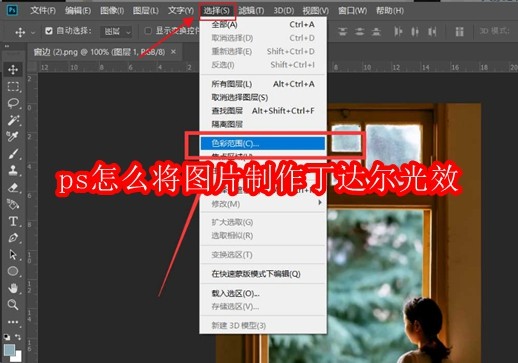518x363 pixels.
Task: Choose 所有图层(L) menu entry
Action: coord(263,84)
